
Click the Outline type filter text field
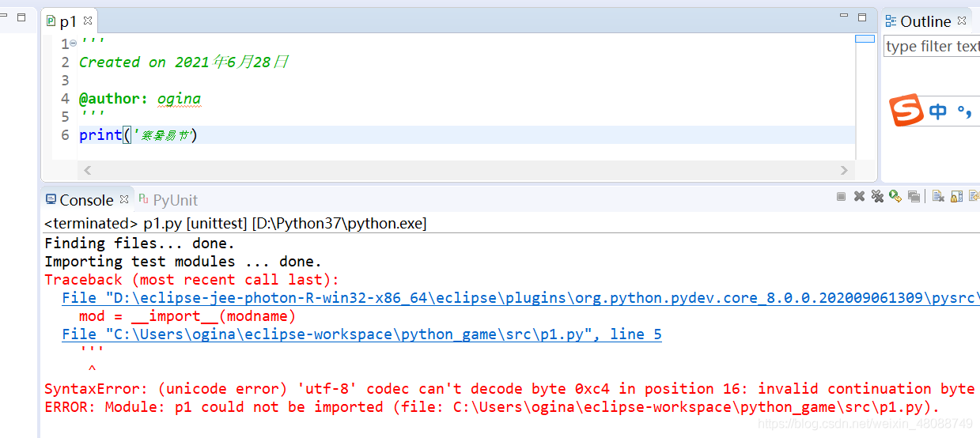tap(932, 47)
